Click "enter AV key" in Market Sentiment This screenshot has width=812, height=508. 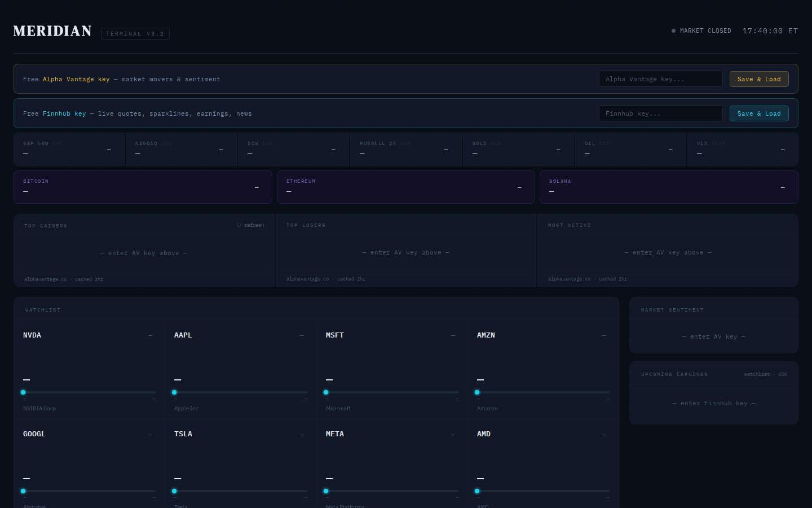[x=714, y=337]
